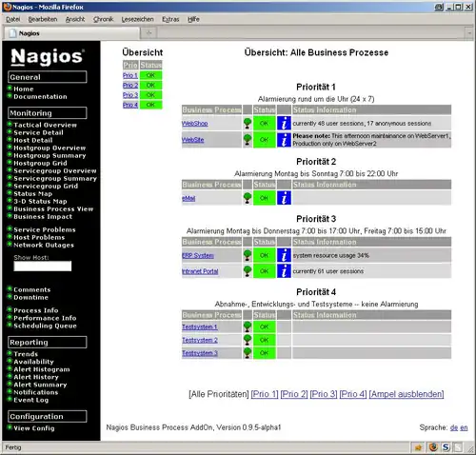This screenshot has height=455, width=476.
Task: Open the blue info icon for ERP System
Action: coord(284,255)
